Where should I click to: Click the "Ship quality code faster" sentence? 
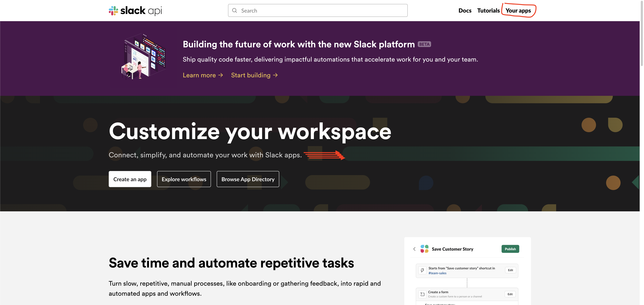(x=330, y=59)
